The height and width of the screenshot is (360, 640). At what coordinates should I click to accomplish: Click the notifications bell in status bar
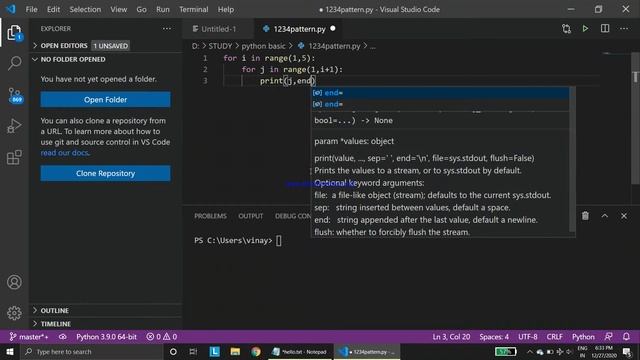tap(626, 337)
